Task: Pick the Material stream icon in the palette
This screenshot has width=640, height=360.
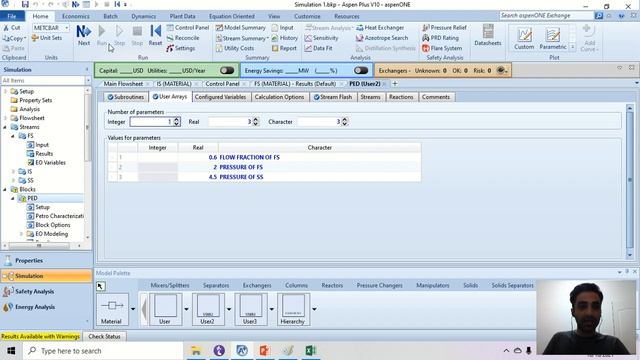Action: click(112, 309)
